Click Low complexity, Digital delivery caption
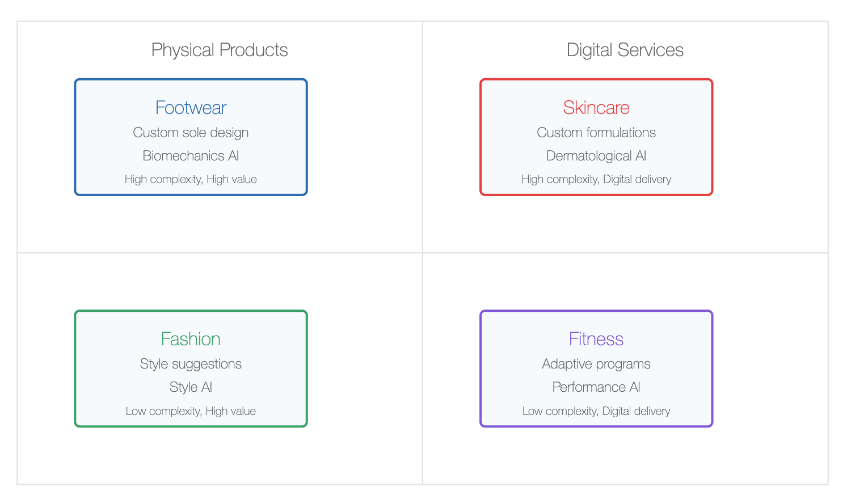Viewport: 847px width, 504px height. pos(596,411)
